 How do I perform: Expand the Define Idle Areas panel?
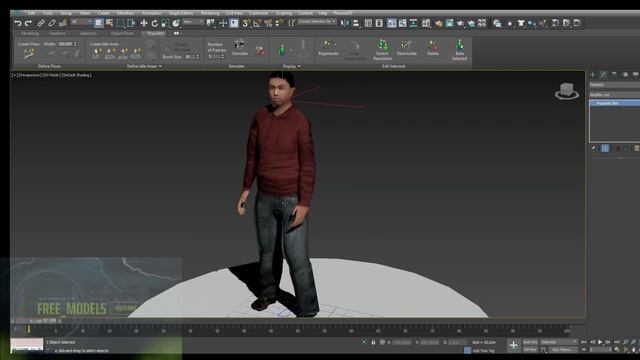(x=144, y=66)
